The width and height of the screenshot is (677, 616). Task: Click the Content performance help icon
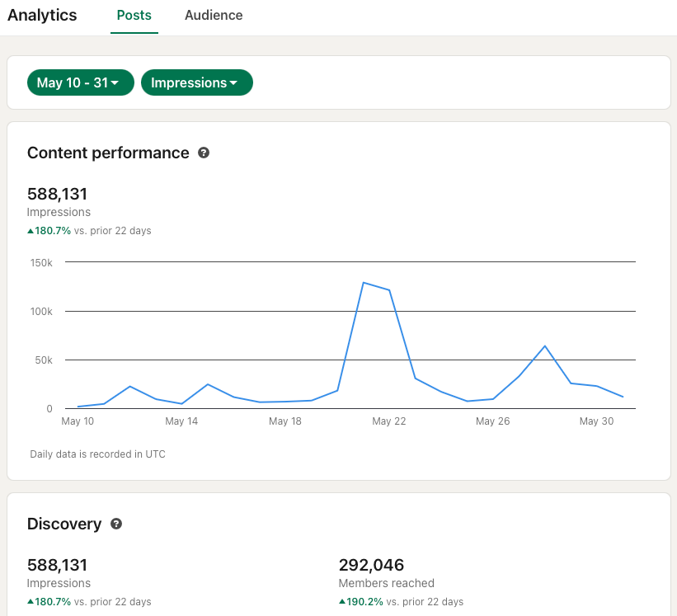(204, 153)
